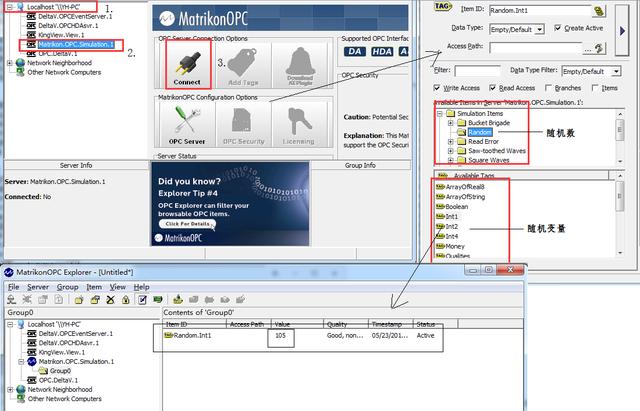Click the Quality column header

coord(346,324)
